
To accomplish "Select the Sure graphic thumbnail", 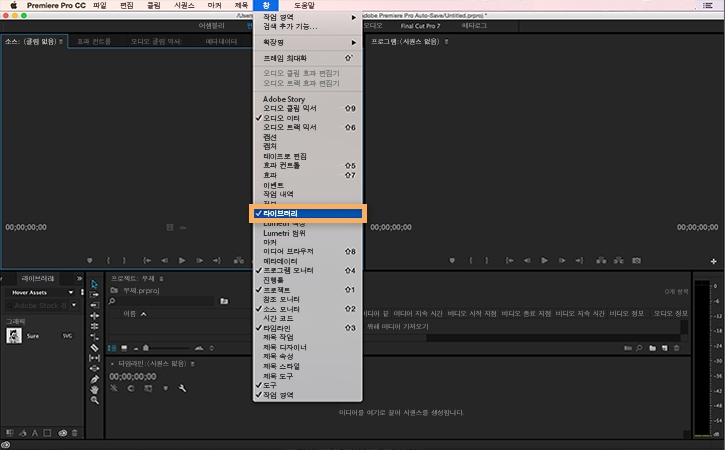I will click(x=14, y=336).
